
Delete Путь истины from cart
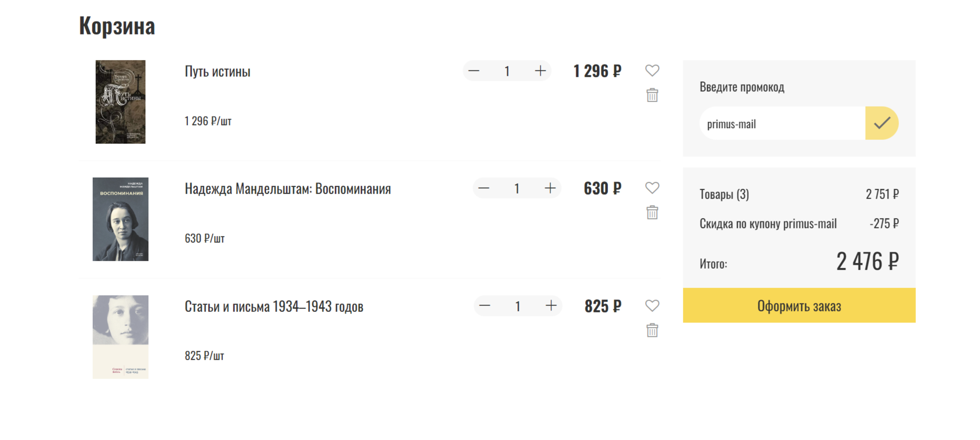[x=652, y=95]
